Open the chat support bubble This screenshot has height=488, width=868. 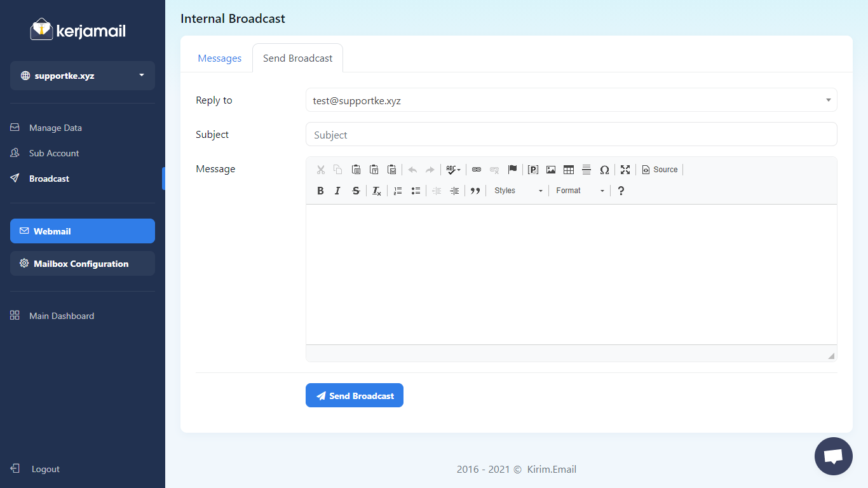pos(834,456)
